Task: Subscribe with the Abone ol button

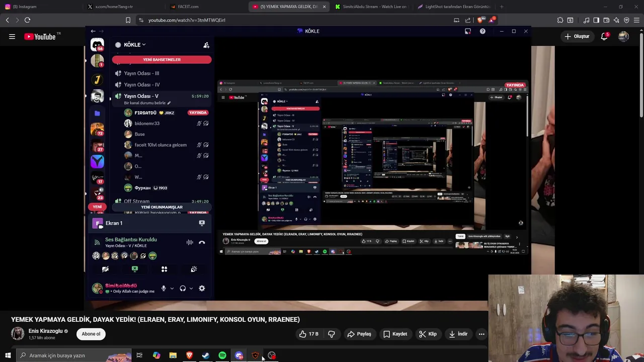Action: tap(91, 334)
